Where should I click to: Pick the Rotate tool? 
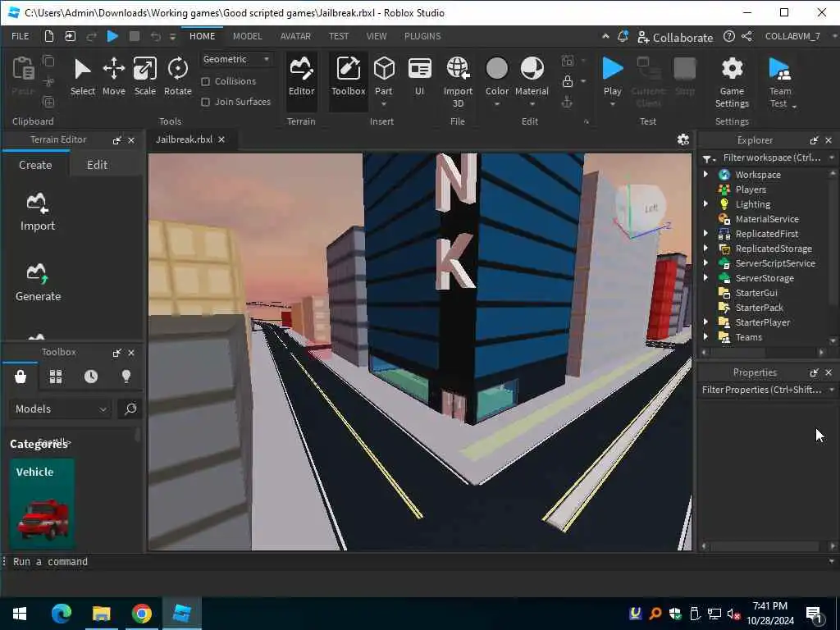[x=177, y=77]
